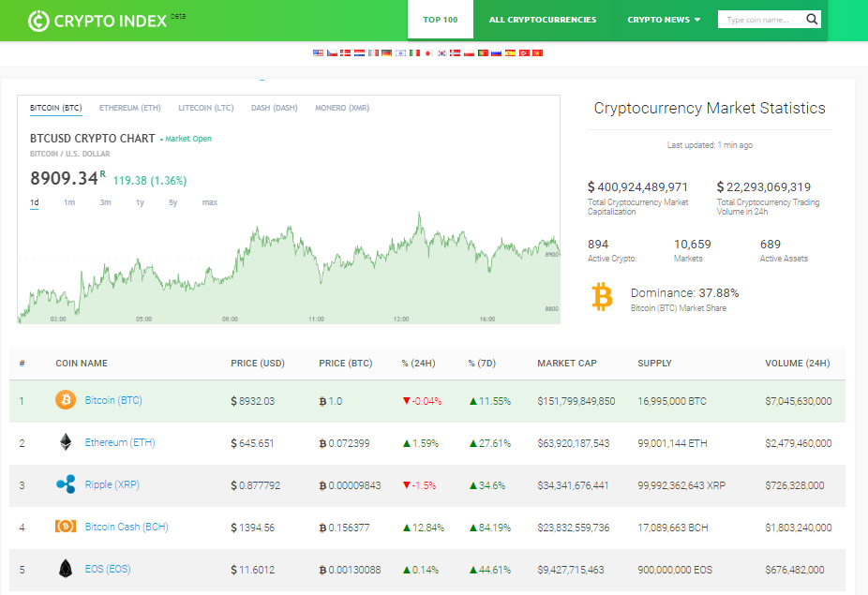Select the Japanese flag language
Image resolution: width=868 pixels, height=595 pixels.
point(427,53)
